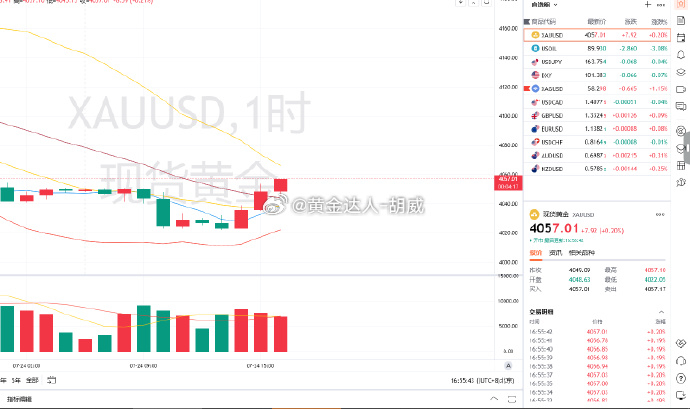The width and height of the screenshot is (690, 409).
Task: Collapse the 交易明细 trade details section
Action: coord(661,312)
